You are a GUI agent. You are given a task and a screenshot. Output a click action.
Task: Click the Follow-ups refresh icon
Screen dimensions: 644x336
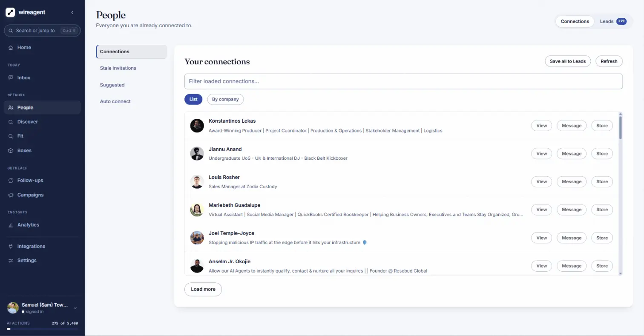[x=11, y=181]
